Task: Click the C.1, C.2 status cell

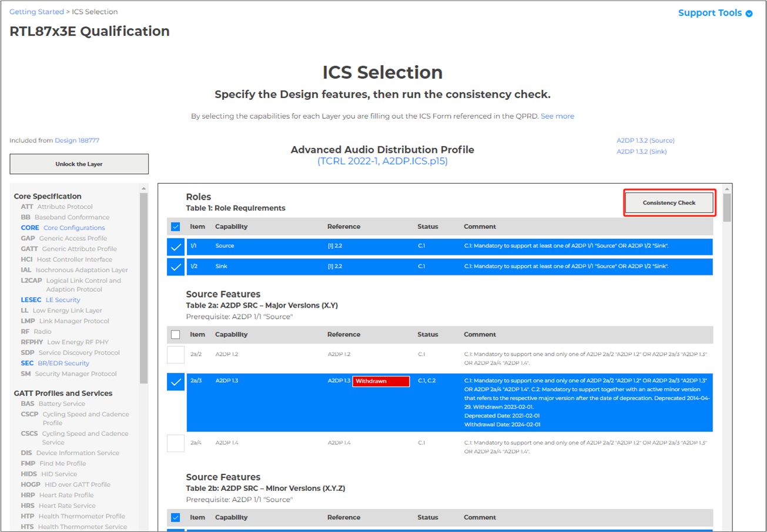Action: click(427, 381)
